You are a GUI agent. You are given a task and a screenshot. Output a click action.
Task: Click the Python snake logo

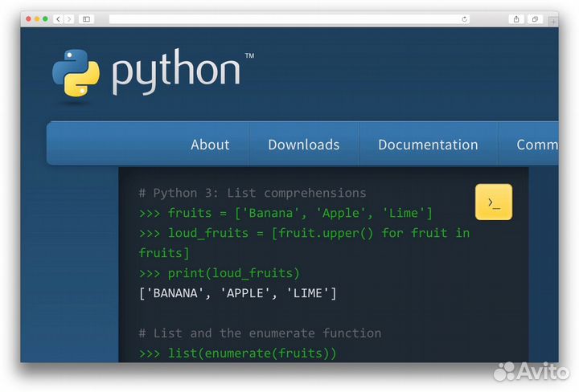click(76, 73)
